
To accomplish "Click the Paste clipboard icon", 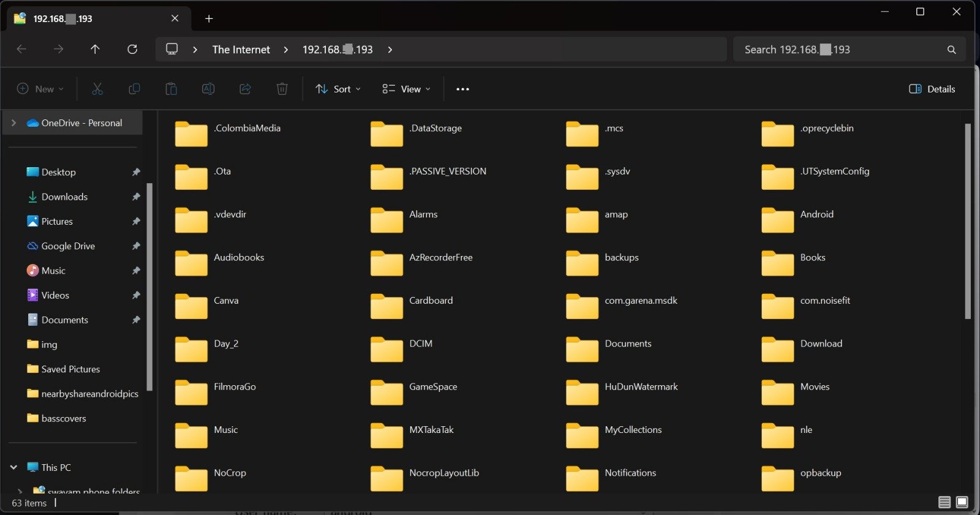I will coord(171,89).
